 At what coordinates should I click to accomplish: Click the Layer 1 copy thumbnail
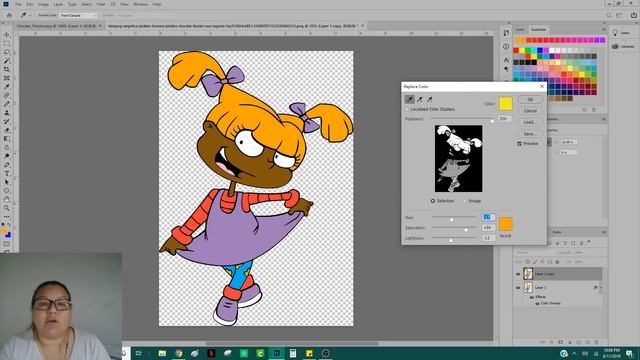click(528, 273)
